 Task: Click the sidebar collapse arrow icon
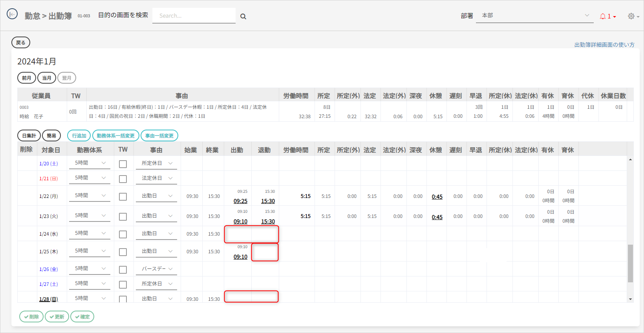tap(12, 14)
